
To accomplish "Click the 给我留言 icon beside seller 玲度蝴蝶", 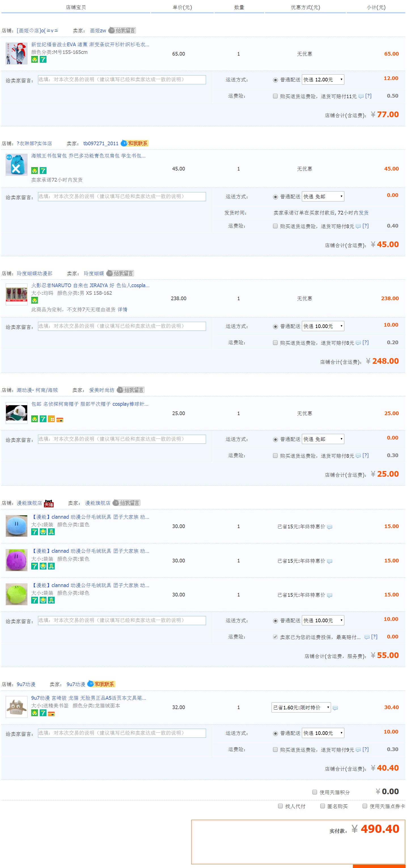I will tap(120, 273).
